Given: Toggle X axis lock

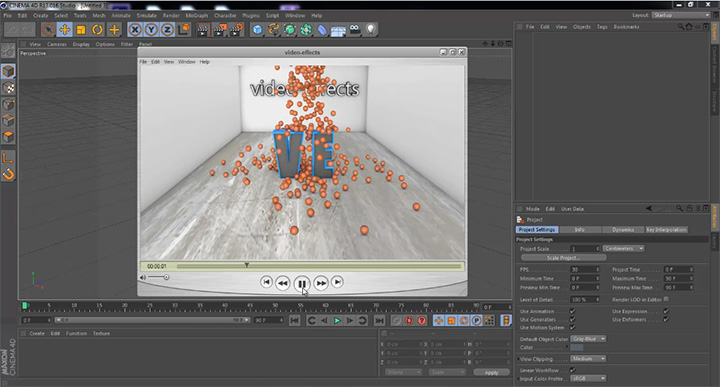Looking at the screenshot, I should coord(135,30).
